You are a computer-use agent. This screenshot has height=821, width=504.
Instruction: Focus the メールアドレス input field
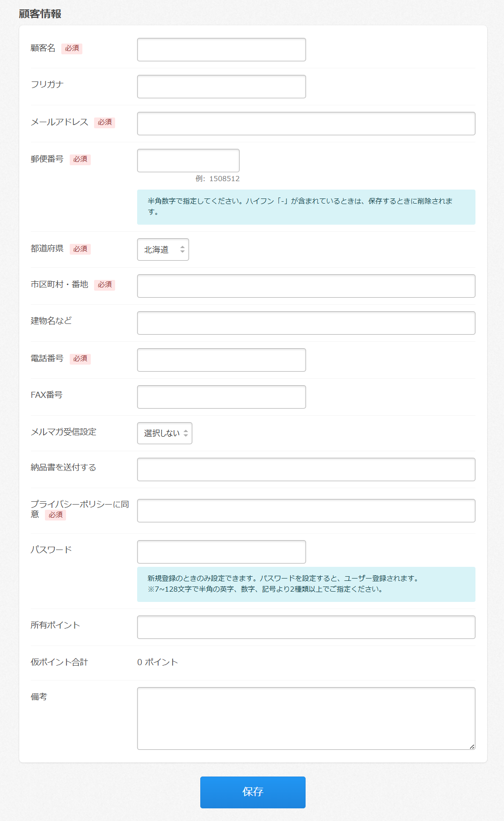click(306, 124)
